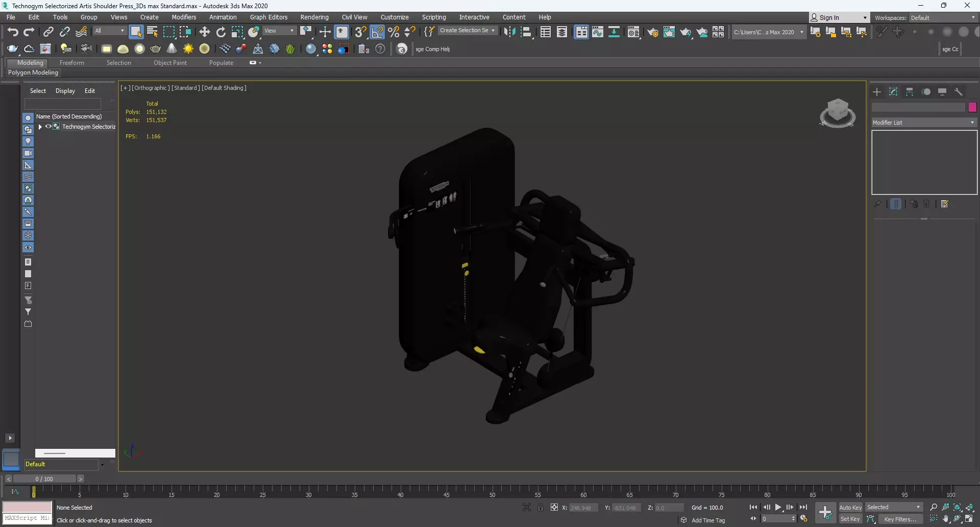The image size is (980, 527).
Task: Choose the Select and Move tool
Action: click(x=205, y=32)
